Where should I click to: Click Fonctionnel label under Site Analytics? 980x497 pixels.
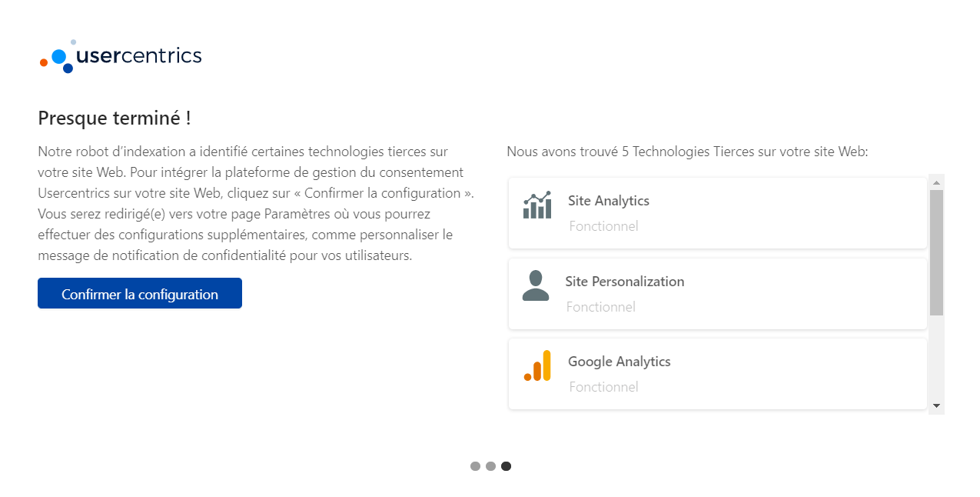603,226
